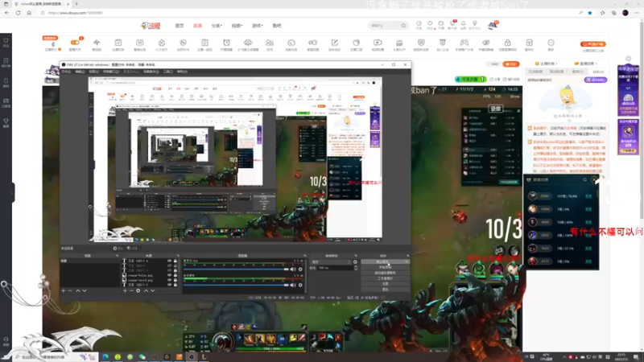644x362 pixels.
Task: Click the exit button in OBS controls
Action: coord(386,289)
